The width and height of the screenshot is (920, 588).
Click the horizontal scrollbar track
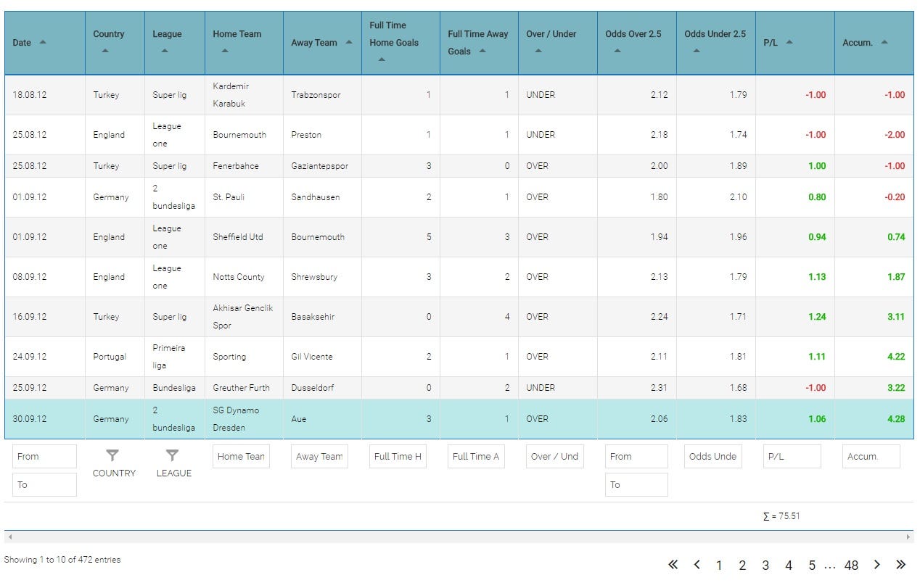tap(459, 537)
